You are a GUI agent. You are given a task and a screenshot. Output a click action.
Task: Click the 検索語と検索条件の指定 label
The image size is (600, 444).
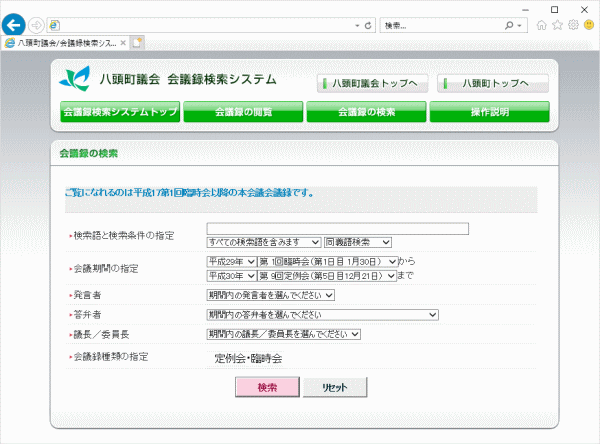[x=123, y=235]
